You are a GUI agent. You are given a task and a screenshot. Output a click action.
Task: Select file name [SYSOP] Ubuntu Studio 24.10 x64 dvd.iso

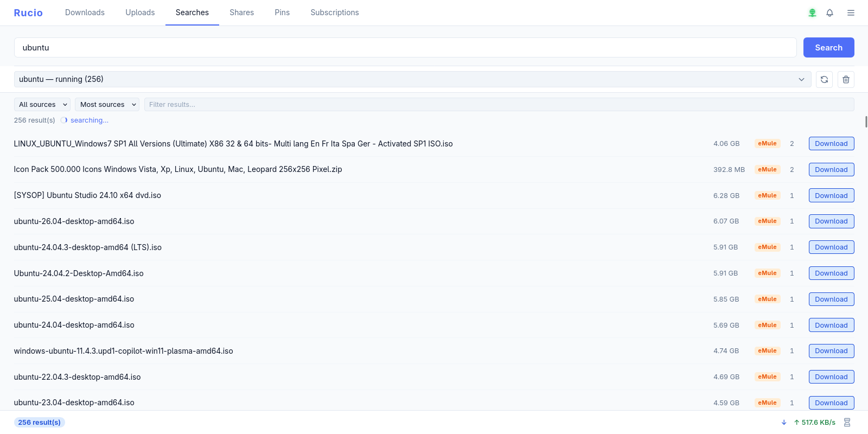point(87,195)
